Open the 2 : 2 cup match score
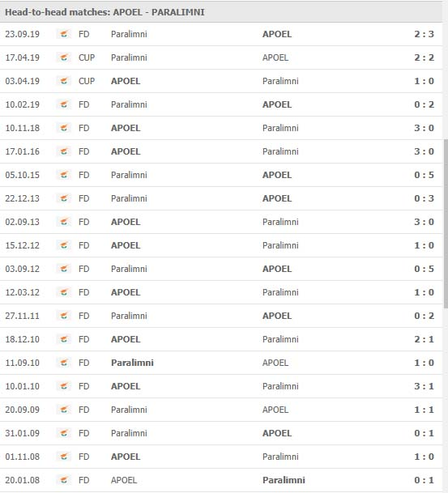 (424, 57)
